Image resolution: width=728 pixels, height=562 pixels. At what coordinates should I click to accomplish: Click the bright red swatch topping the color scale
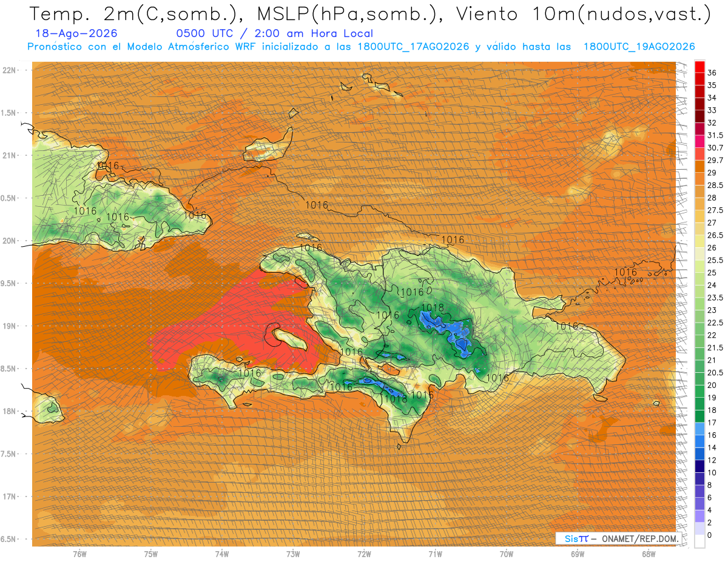(699, 67)
